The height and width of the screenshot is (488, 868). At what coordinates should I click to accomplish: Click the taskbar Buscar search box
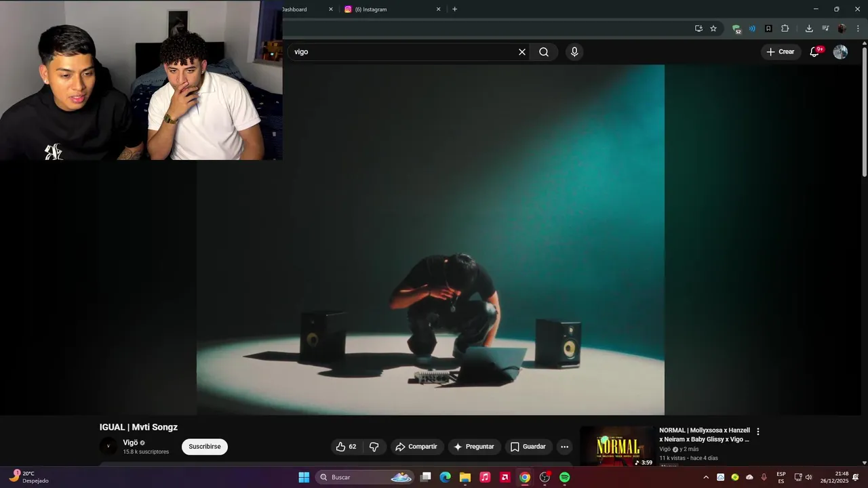click(365, 477)
